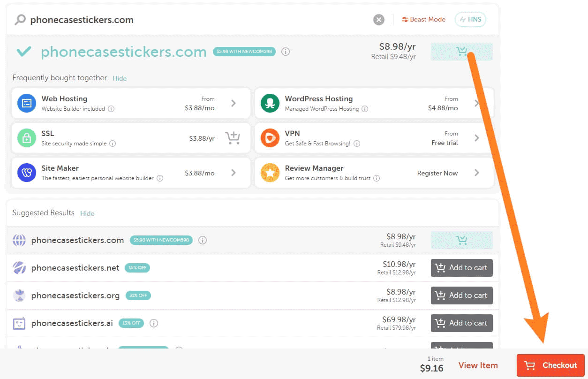Click the .org domain icon
This screenshot has width=588, height=379.
pyautogui.click(x=19, y=296)
